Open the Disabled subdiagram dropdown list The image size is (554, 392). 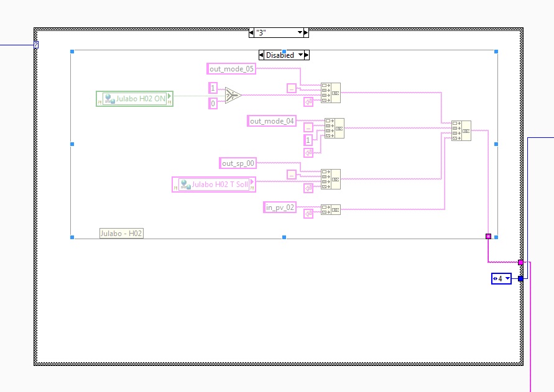(301, 55)
